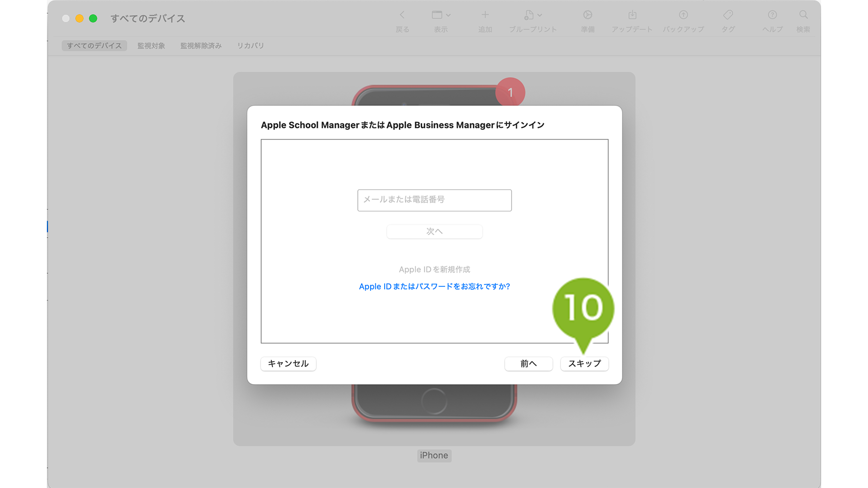Screen dimensions: 868x488
Task: Click the Search (検索) magnifier icon
Action: tap(803, 15)
